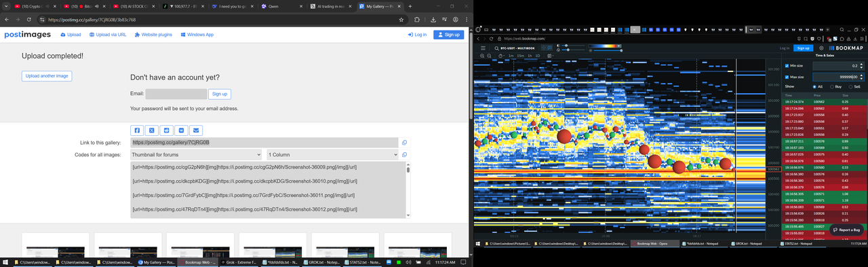Select the Sell show option
The height and width of the screenshot is (267, 868).
[850, 87]
